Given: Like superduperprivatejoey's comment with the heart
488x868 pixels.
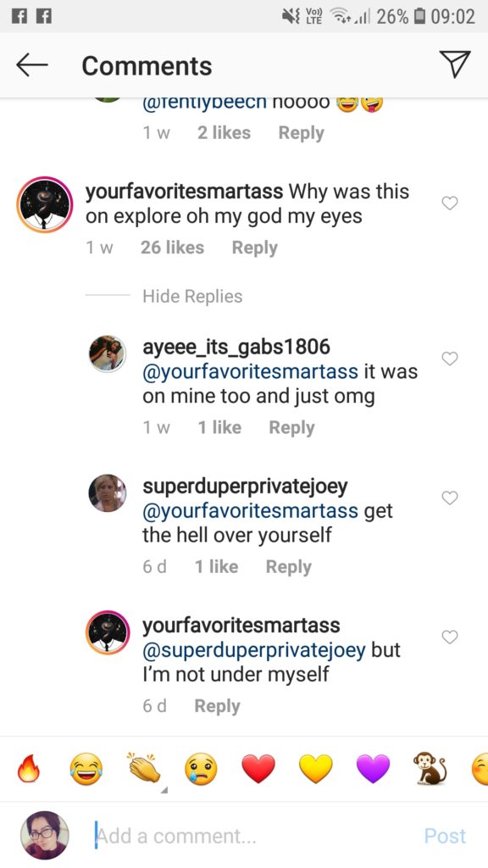Looking at the screenshot, I should pyautogui.click(x=450, y=498).
